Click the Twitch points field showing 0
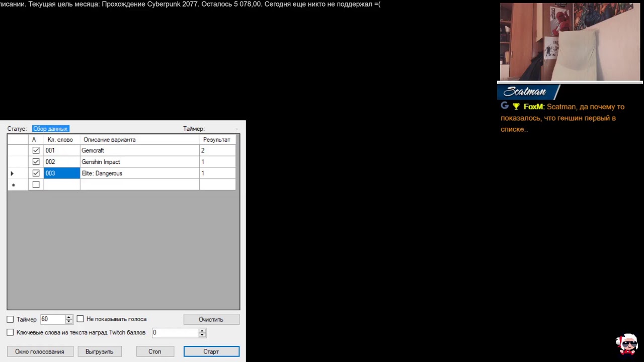The image size is (644, 362). tap(175, 332)
